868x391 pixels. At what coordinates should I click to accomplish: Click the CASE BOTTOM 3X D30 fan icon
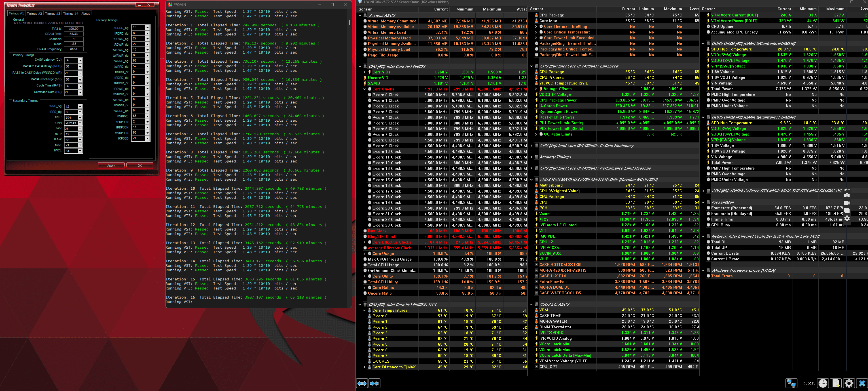click(536, 265)
